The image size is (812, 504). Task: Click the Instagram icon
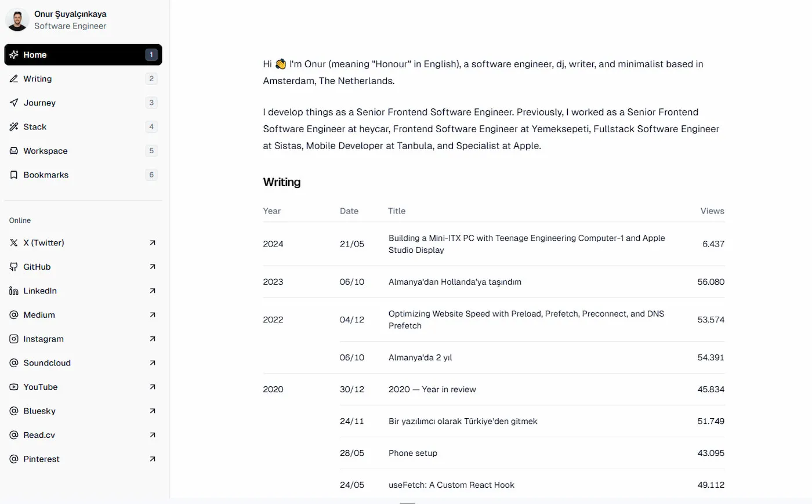(x=14, y=339)
